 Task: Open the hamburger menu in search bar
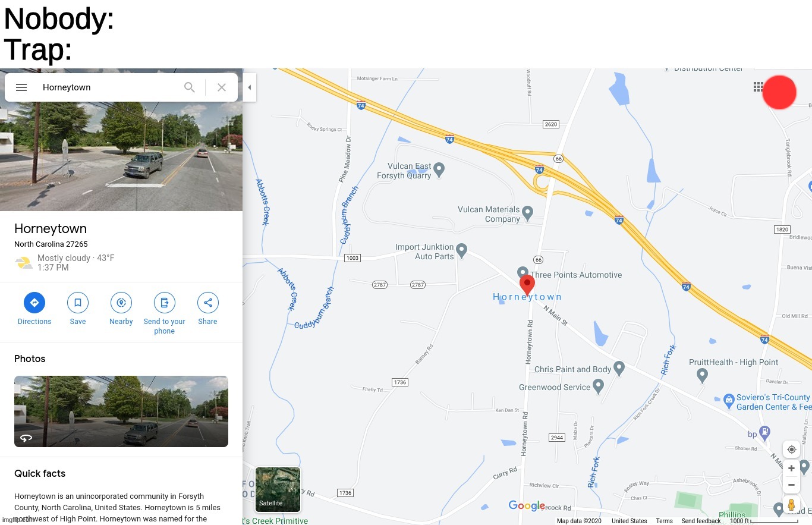[21, 87]
